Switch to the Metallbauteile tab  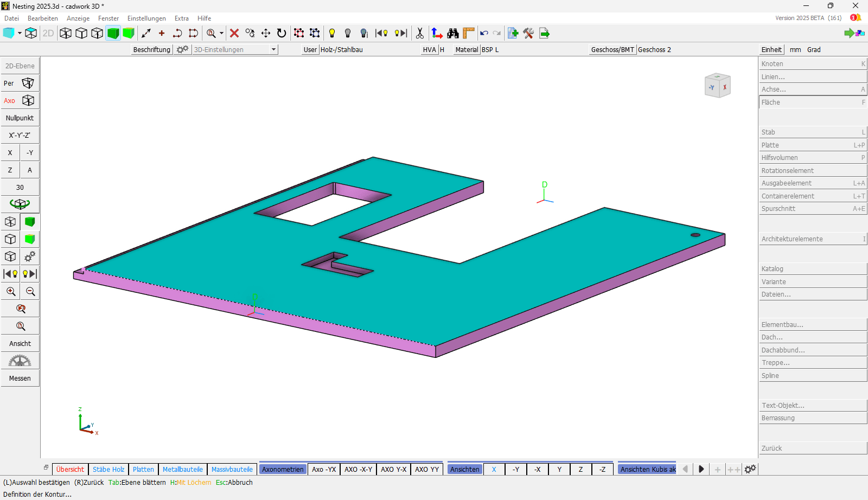tap(183, 469)
